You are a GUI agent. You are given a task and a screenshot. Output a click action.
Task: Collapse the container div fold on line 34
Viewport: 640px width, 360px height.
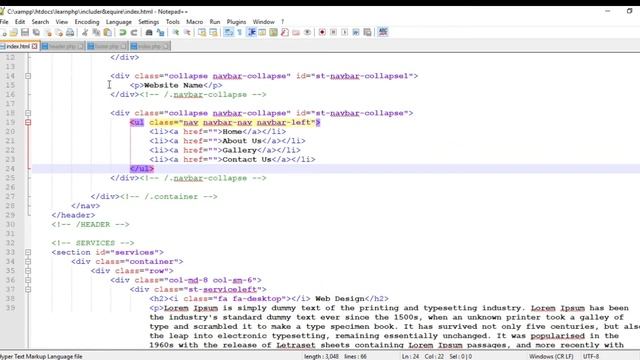click(28, 262)
